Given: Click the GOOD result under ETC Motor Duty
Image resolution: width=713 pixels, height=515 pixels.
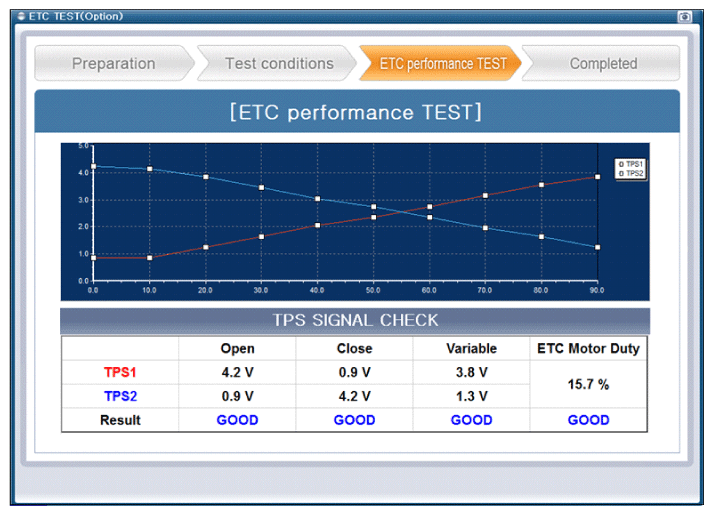Looking at the screenshot, I should tap(588, 420).
